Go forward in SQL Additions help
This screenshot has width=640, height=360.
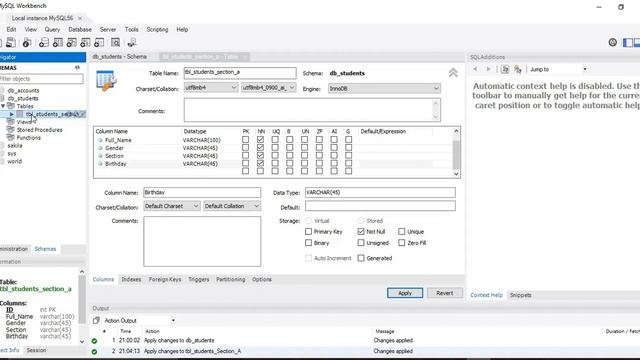pos(488,69)
